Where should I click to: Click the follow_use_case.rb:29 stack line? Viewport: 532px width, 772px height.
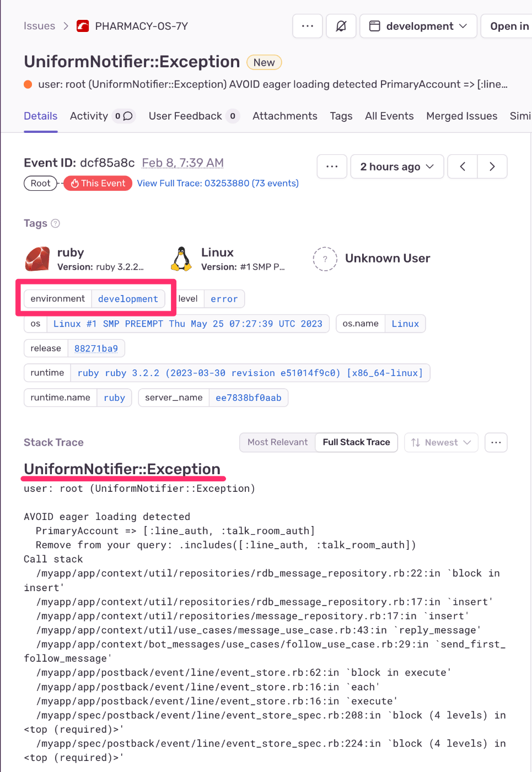[x=265, y=651]
